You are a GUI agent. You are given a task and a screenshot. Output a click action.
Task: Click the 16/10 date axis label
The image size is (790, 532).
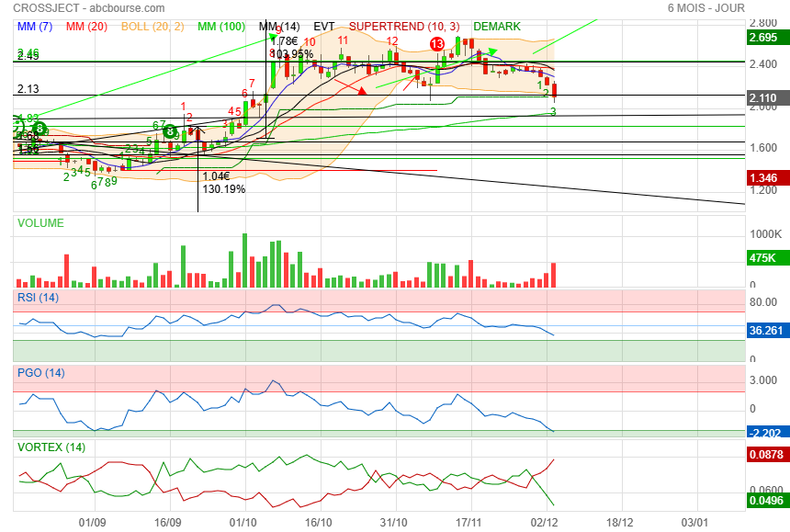(x=319, y=522)
